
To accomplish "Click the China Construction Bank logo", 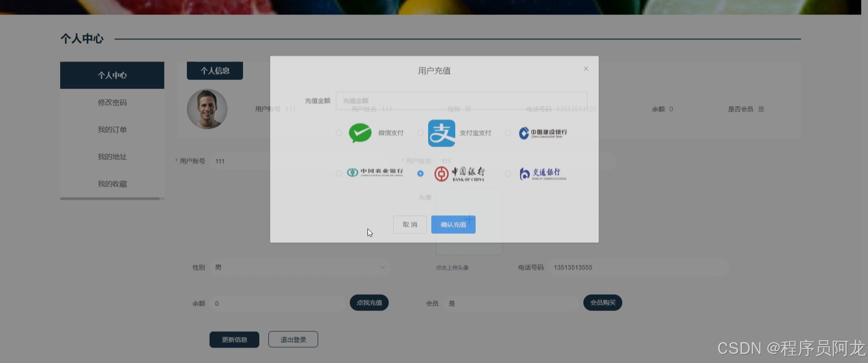I will tap(542, 133).
